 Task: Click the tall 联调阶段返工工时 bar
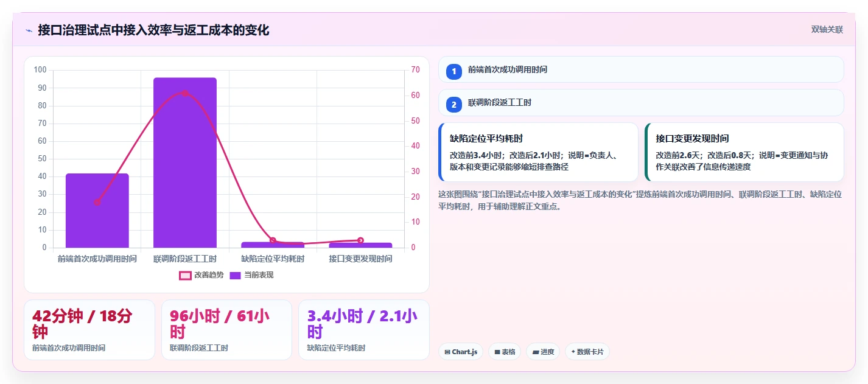pyautogui.click(x=185, y=162)
